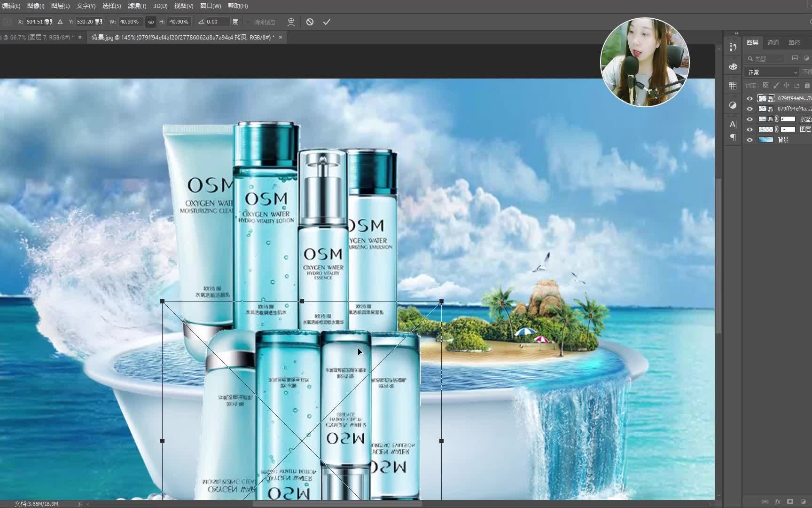The image size is (812, 508).
Task: Hide the 水盆 layer
Action: [x=750, y=119]
